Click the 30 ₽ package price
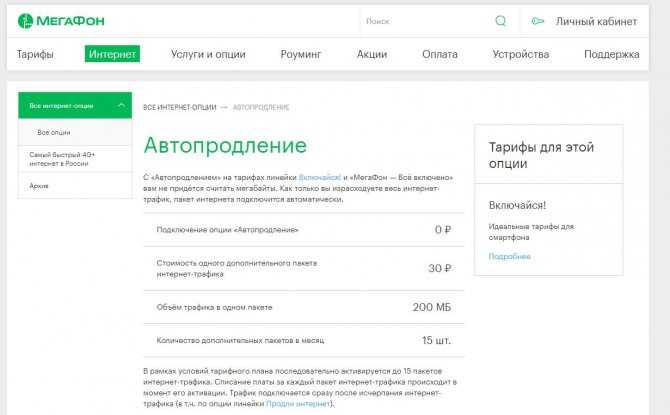The width and height of the screenshot is (670, 415). coord(440,268)
